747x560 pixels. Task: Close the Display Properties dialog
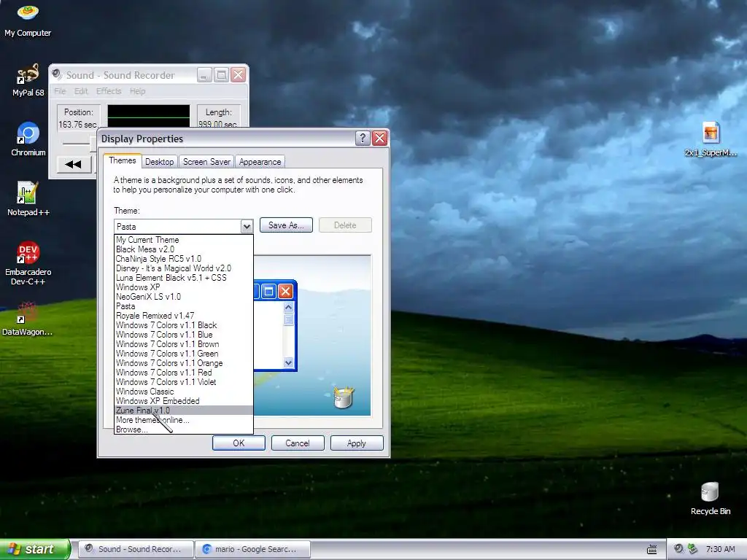pyautogui.click(x=379, y=138)
